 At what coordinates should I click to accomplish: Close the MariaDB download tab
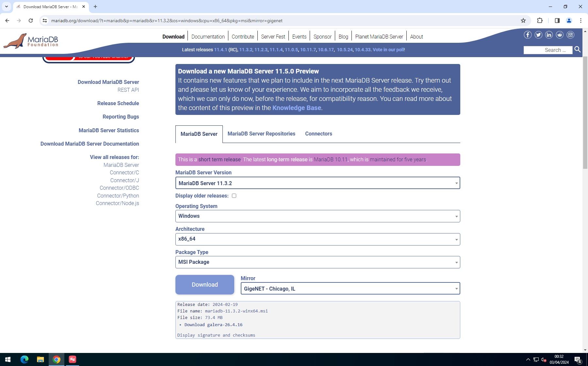[84, 7]
